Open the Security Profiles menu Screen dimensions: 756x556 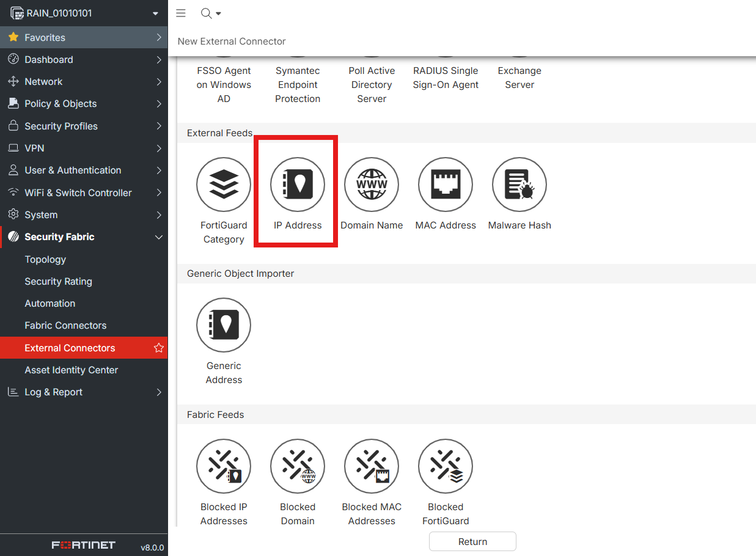(84, 126)
